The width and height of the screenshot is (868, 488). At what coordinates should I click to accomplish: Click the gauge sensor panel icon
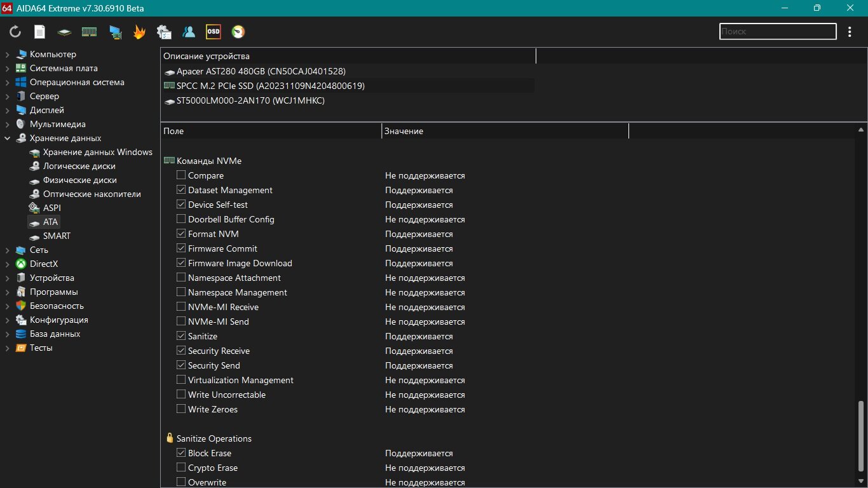238,32
